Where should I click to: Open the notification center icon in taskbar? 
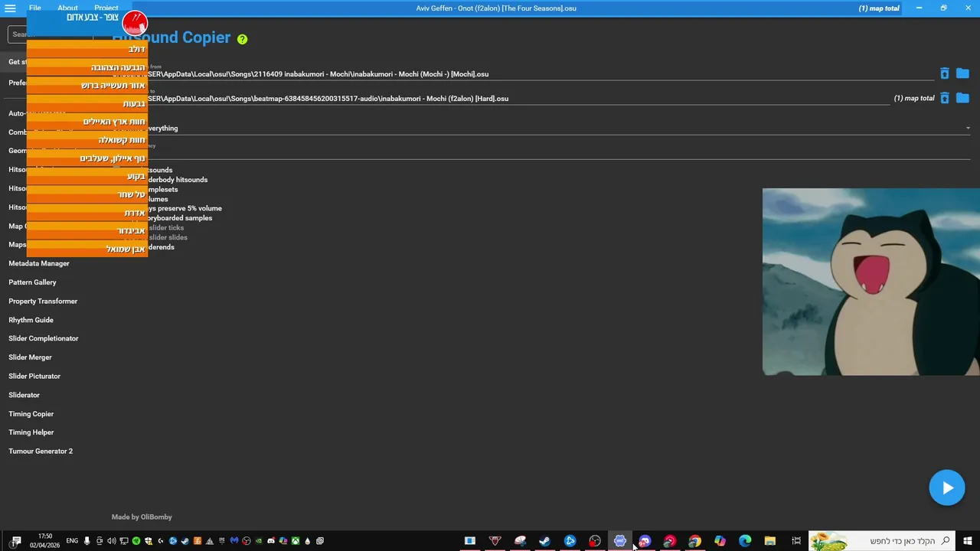16,541
